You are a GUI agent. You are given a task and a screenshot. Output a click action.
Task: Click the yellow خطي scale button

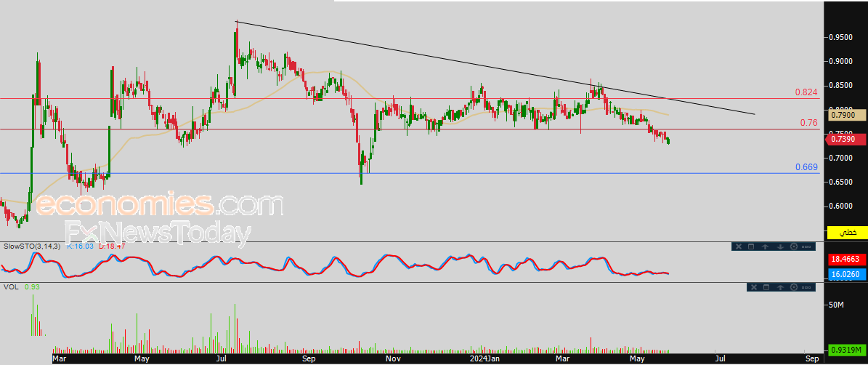pos(846,233)
